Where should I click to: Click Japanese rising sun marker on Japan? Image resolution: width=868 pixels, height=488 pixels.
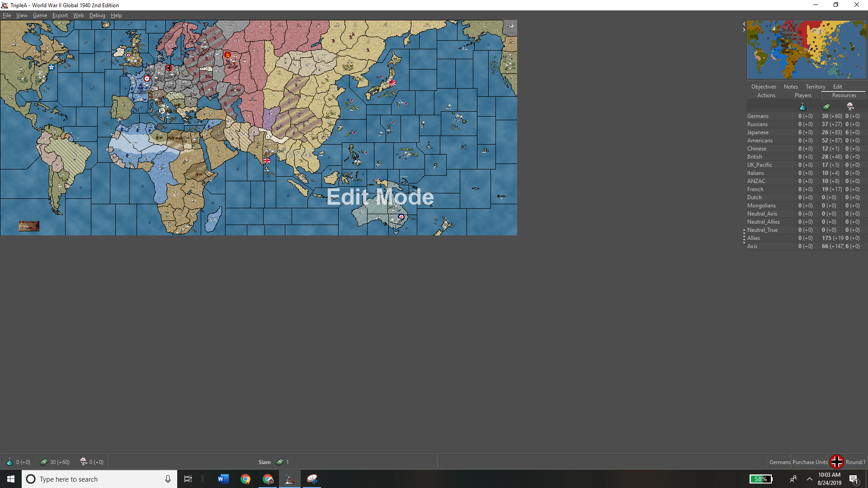[x=392, y=83]
